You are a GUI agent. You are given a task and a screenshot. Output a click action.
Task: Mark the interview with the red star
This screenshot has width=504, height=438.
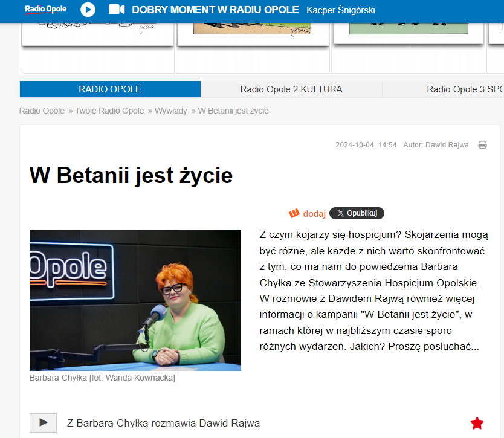tap(477, 423)
